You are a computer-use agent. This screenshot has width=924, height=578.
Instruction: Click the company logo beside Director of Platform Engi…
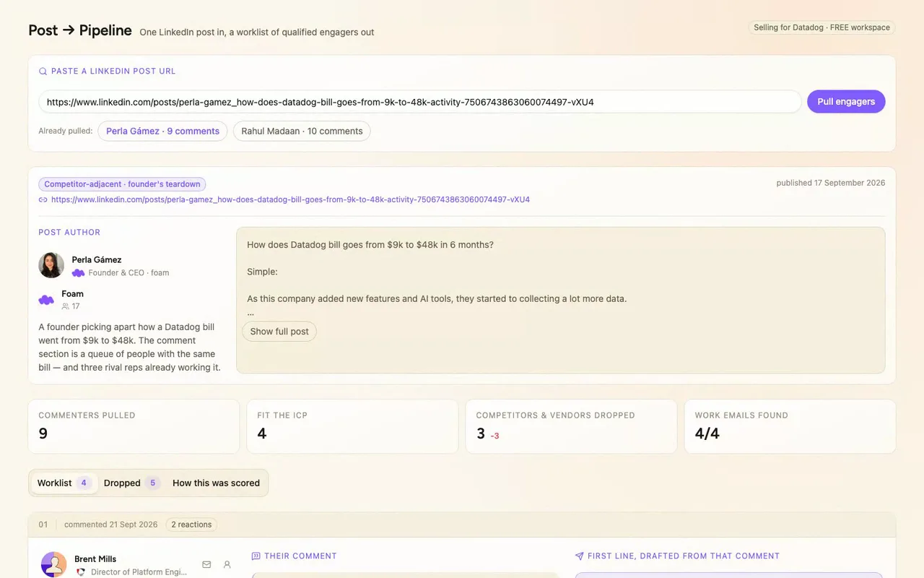[81, 572]
